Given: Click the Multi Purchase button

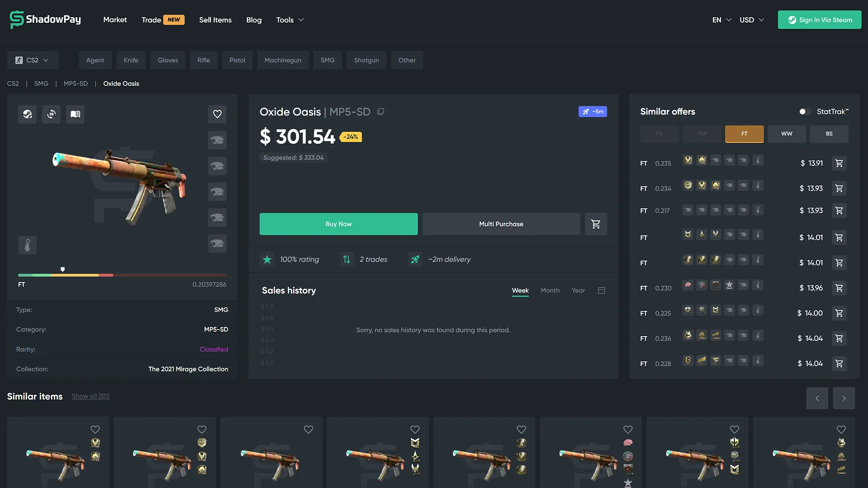Looking at the screenshot, I should pos(501,224).
